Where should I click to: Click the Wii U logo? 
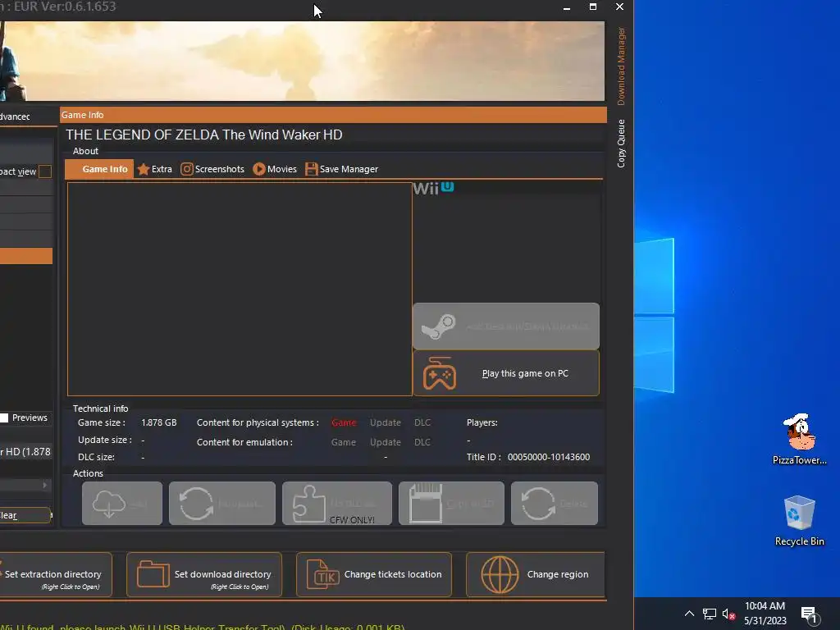433,188
